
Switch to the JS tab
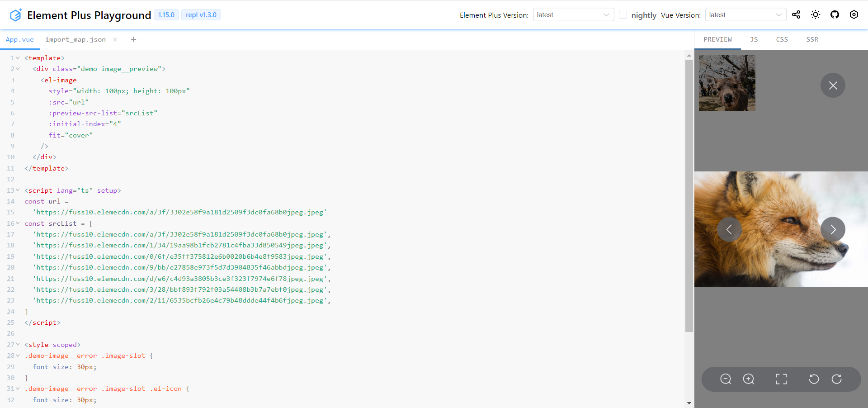coord(753,39)
